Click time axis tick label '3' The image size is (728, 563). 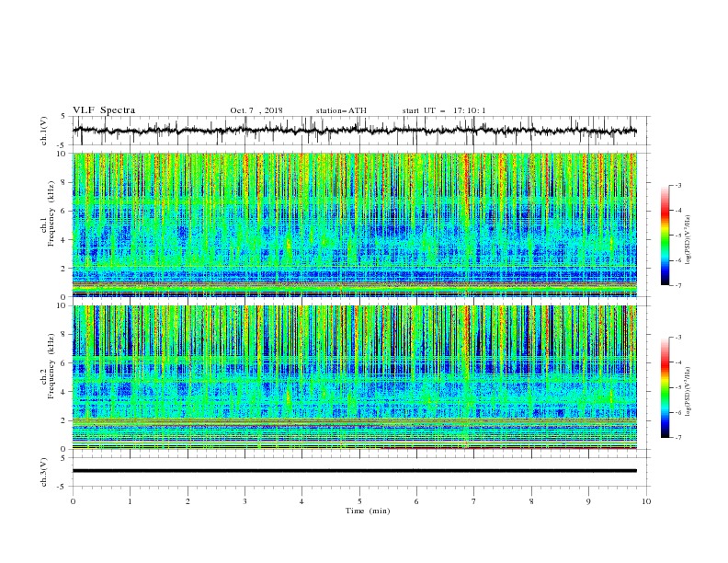245,501
